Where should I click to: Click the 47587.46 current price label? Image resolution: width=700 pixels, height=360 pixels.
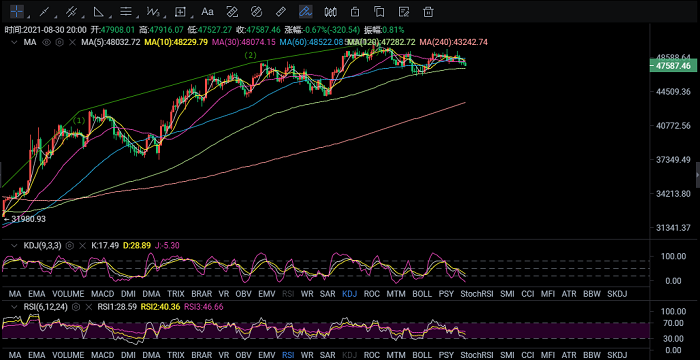click(671, 66)
